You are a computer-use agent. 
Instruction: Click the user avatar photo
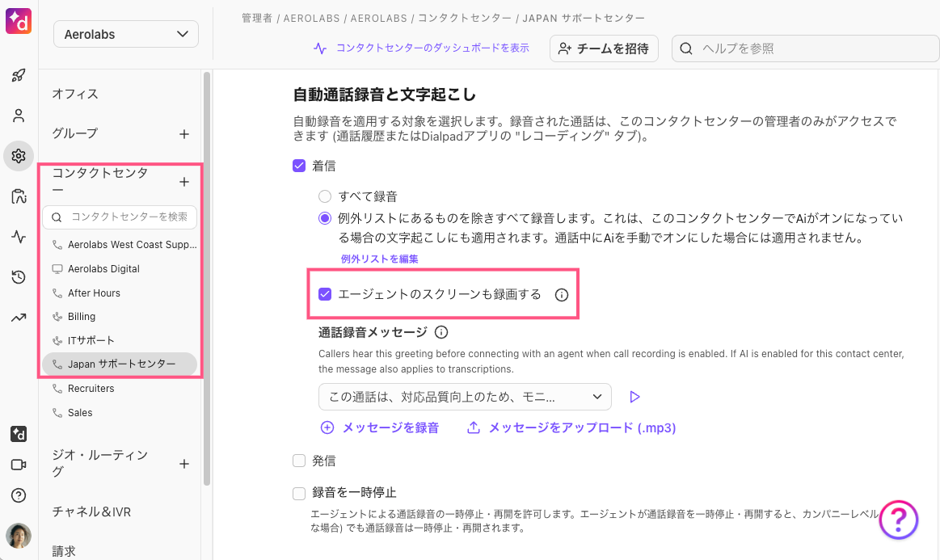[x=19, y=536]
